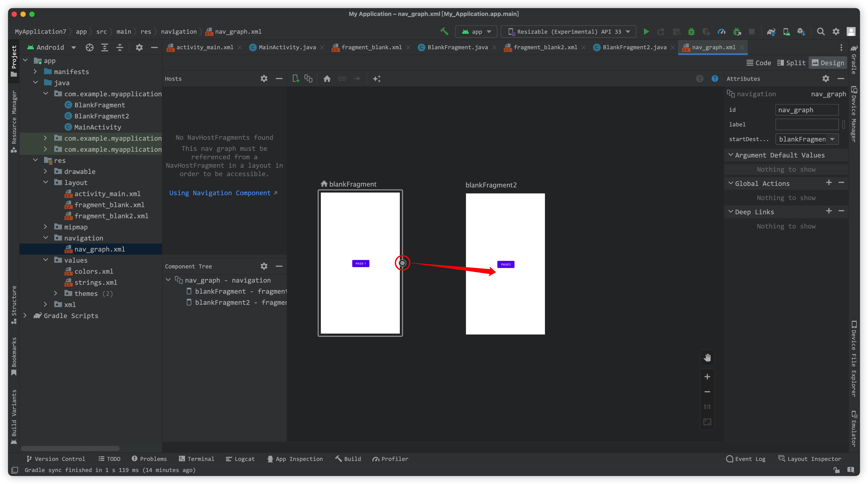Toggle the Build Variants tool window
The width and height of the screenshot is (868, 484).
coord(14,417)
